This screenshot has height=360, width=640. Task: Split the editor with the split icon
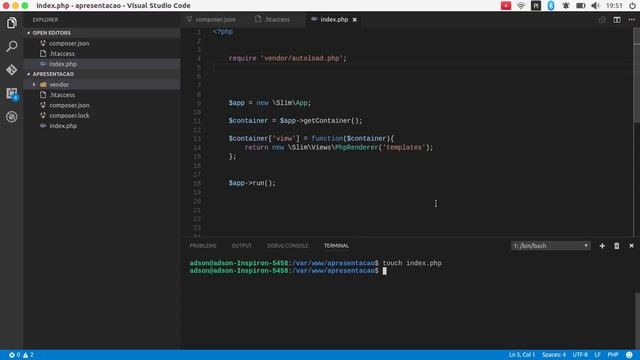617,20
